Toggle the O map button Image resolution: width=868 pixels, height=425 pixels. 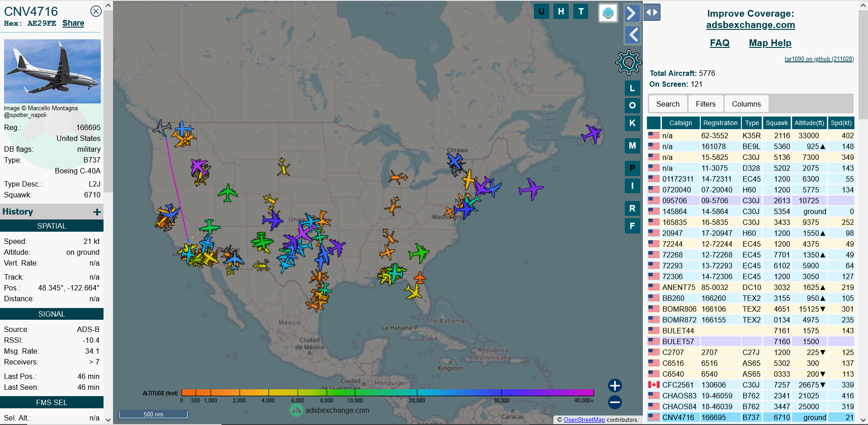coord(632,105)
